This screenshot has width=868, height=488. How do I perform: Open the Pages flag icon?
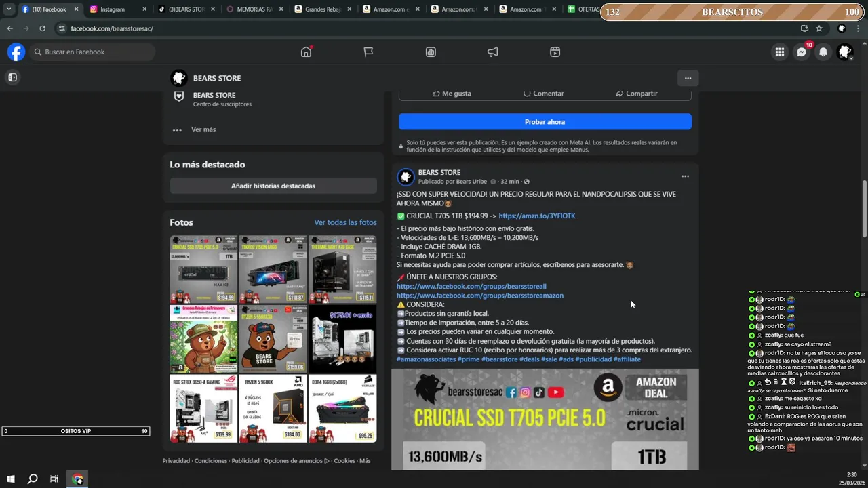click(368, 52)
